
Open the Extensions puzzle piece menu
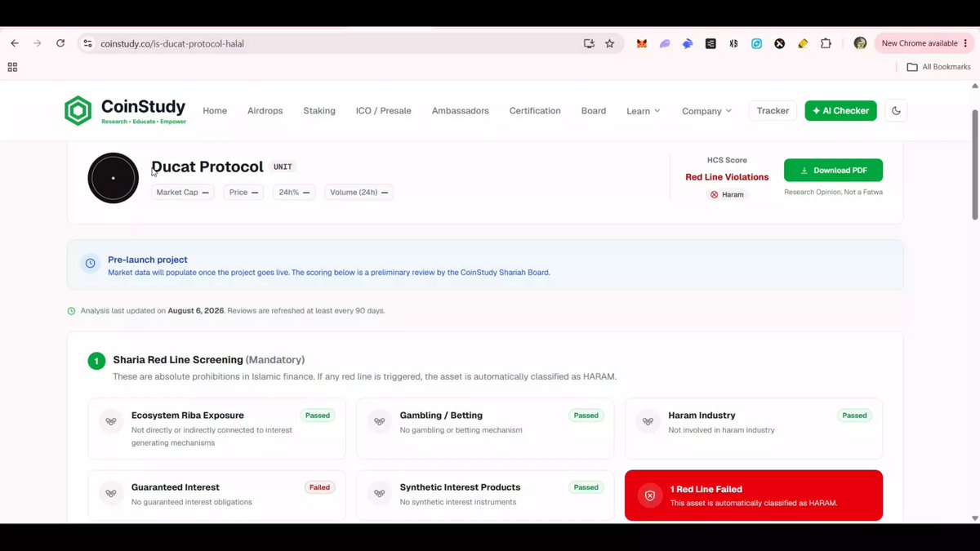tap(826, 43)
